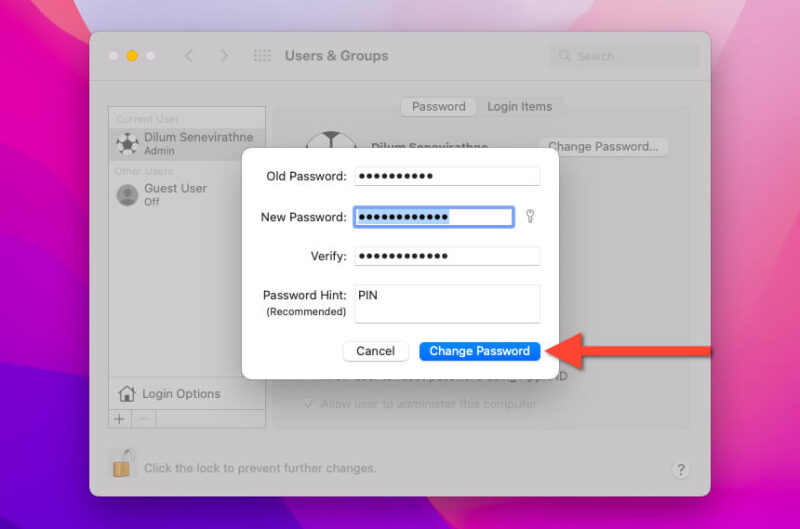Viewport: 800px width, 529px height.
Task: Click the Login Options house icon
Action: [126, 394]
